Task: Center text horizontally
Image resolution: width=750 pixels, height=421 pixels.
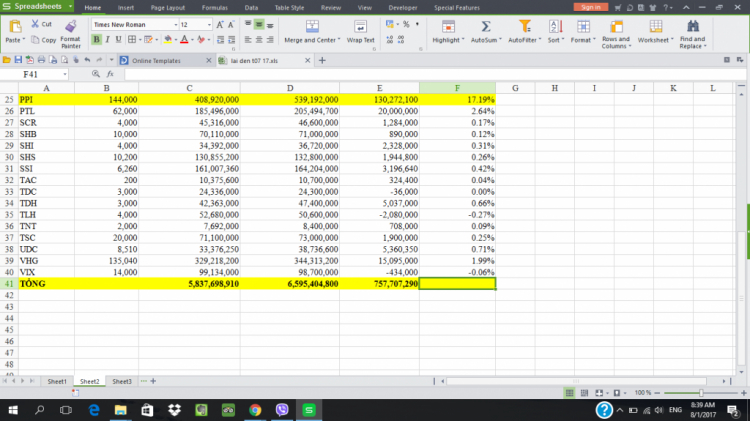Action: click(259, 40)
